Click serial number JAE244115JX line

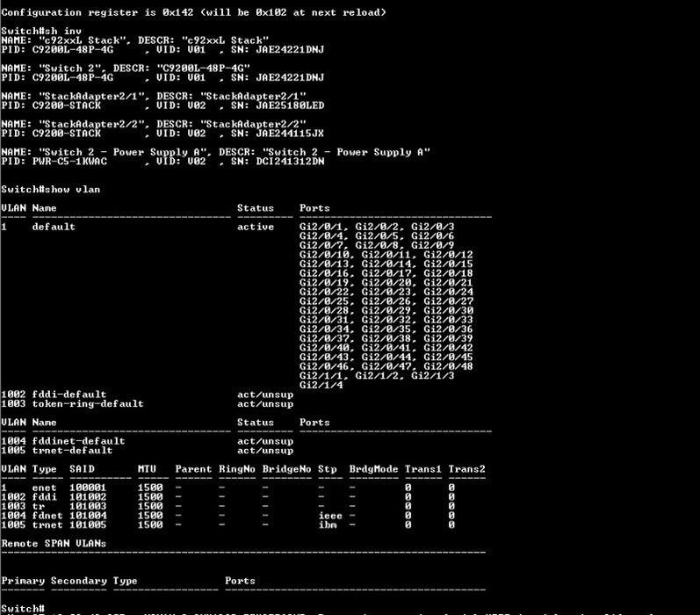162,134
